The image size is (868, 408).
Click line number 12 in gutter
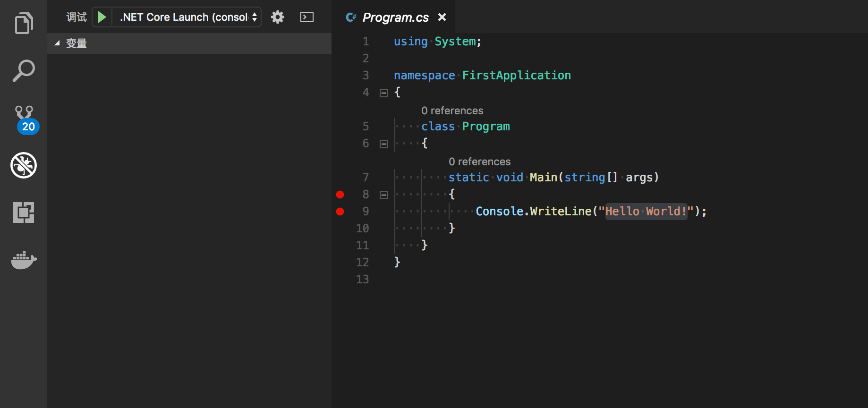click(362, 263)
